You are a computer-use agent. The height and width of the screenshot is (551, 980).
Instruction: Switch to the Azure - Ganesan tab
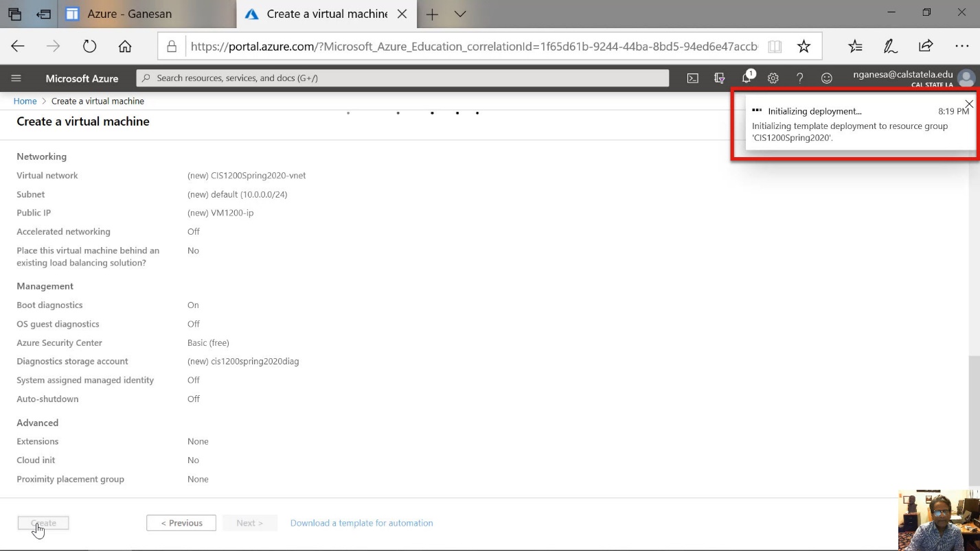[x=129, y=14]
